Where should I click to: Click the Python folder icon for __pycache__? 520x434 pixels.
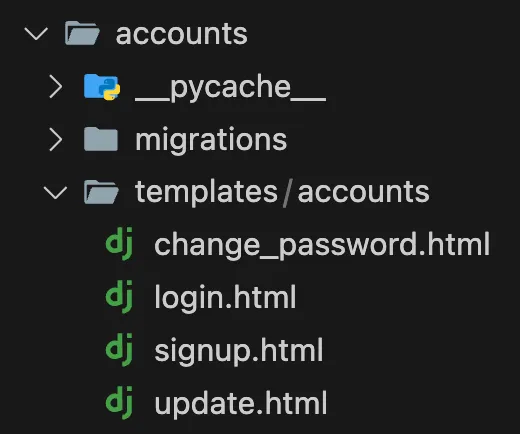click(x=102, y=87)
